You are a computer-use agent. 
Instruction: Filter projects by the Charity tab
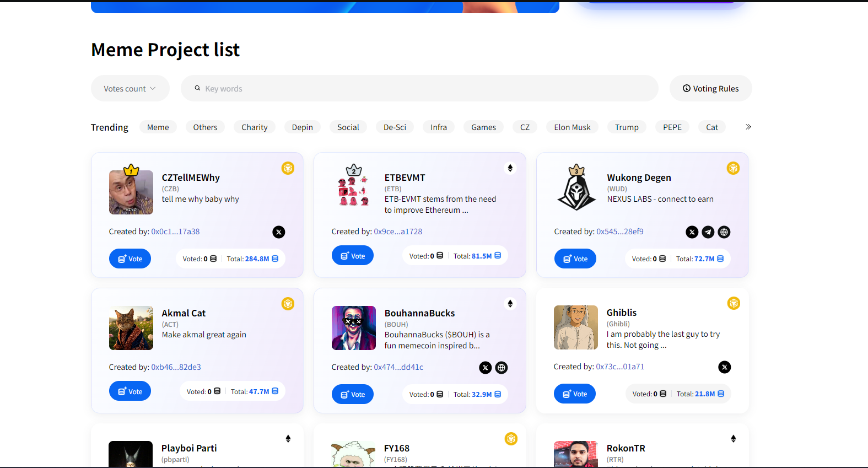255,127
